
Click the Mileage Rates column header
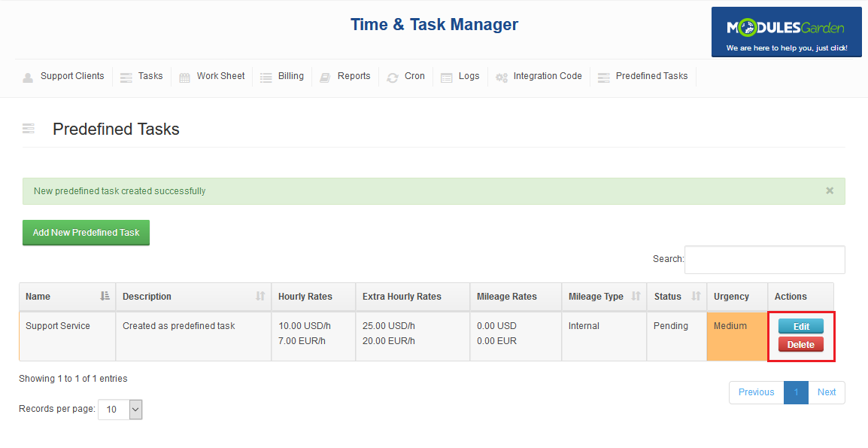[515, 297]
